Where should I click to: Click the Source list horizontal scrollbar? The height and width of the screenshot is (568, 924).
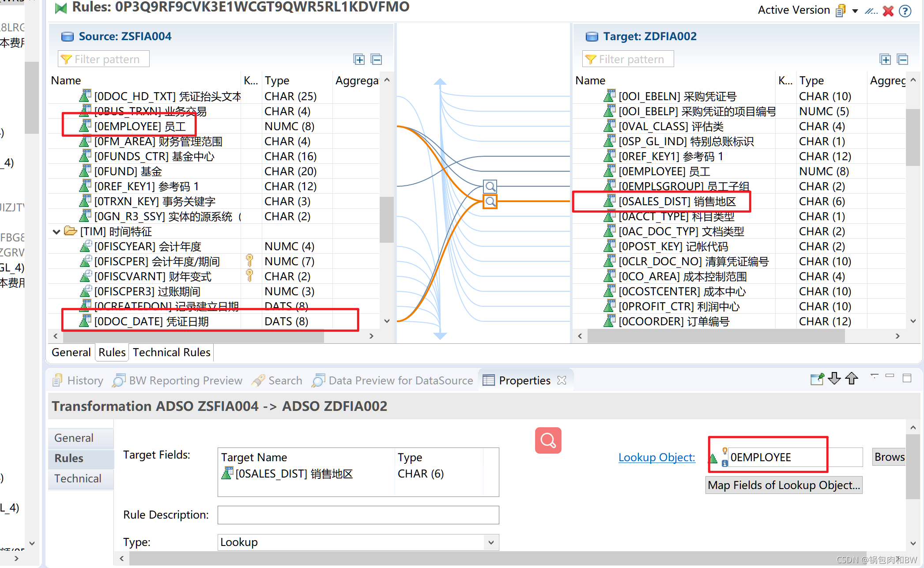click(x=194, y=336)
